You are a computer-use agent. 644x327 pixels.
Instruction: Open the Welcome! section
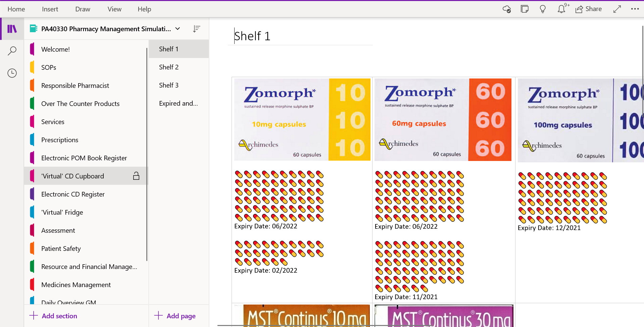tap(86, 49)
